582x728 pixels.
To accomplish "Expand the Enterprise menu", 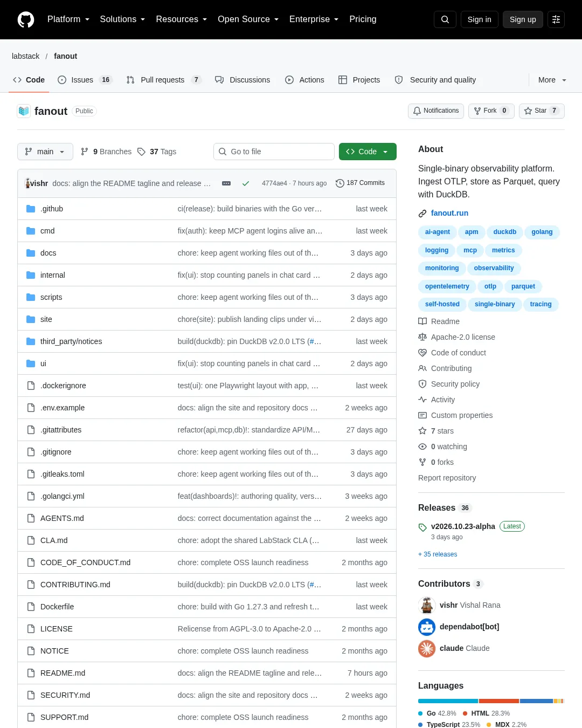I will [x=314, y=19].
